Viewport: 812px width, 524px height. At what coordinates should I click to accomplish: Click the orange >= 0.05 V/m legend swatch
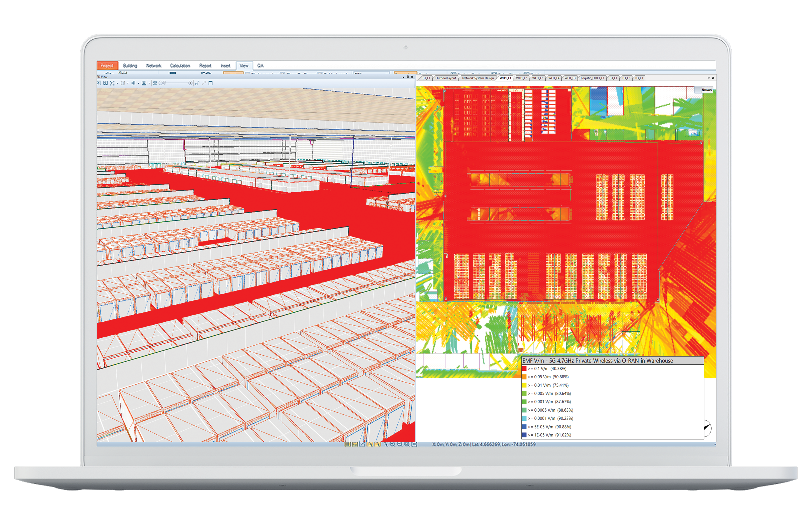(524, 377)
